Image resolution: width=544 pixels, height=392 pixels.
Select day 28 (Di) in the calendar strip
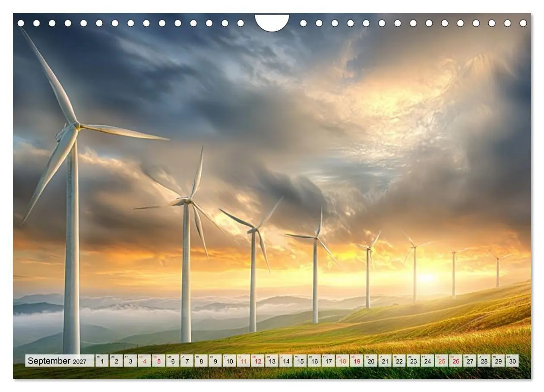pos(484,361)
